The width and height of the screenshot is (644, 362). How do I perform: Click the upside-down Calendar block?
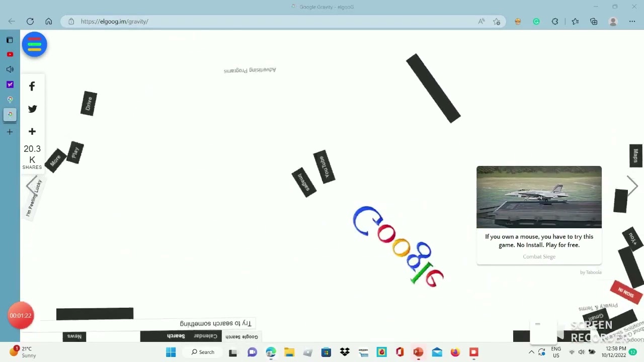click(x=205, y=336)
